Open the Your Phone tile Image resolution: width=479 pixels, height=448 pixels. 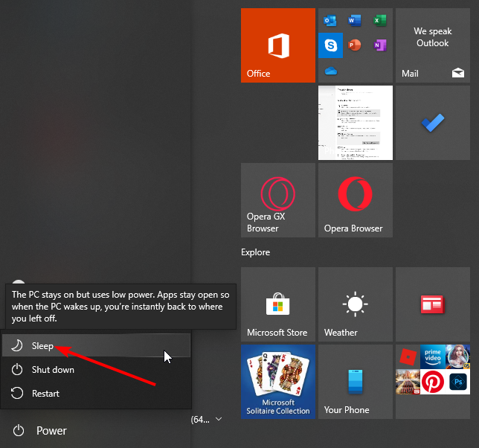[x=356, y=382]
